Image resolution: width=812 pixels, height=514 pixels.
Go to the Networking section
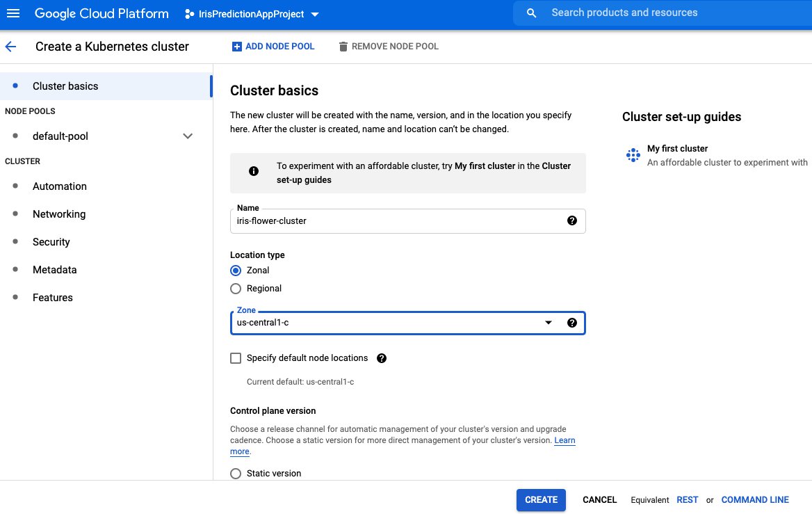(x=59, y=214)
